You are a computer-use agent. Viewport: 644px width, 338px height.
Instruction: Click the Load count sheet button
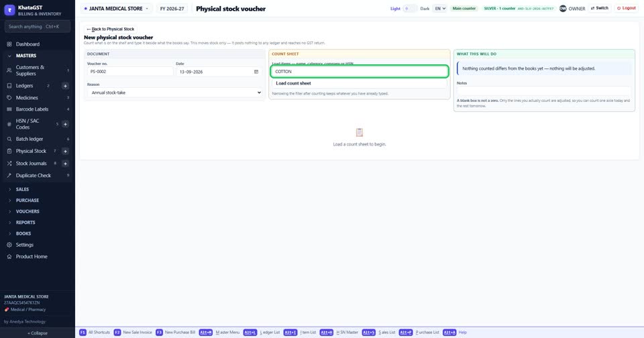coord(359,83)
